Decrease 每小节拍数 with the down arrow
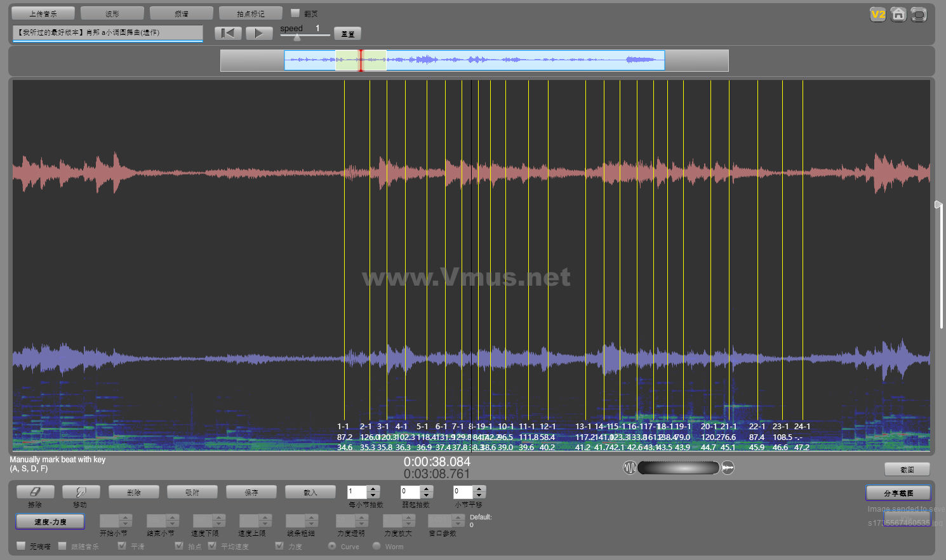Image resolution: width=946 pixels, height=560 pixels. click(x=373, y=495)
